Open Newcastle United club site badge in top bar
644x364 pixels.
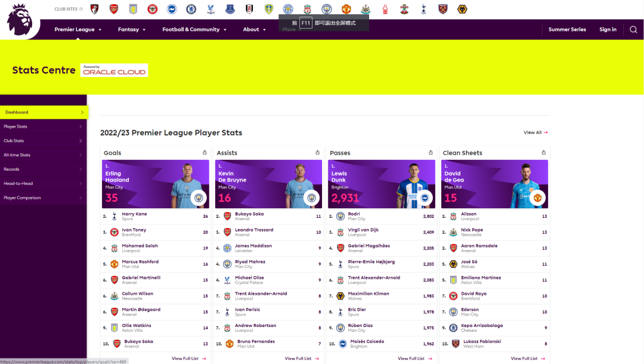point(366,9)
